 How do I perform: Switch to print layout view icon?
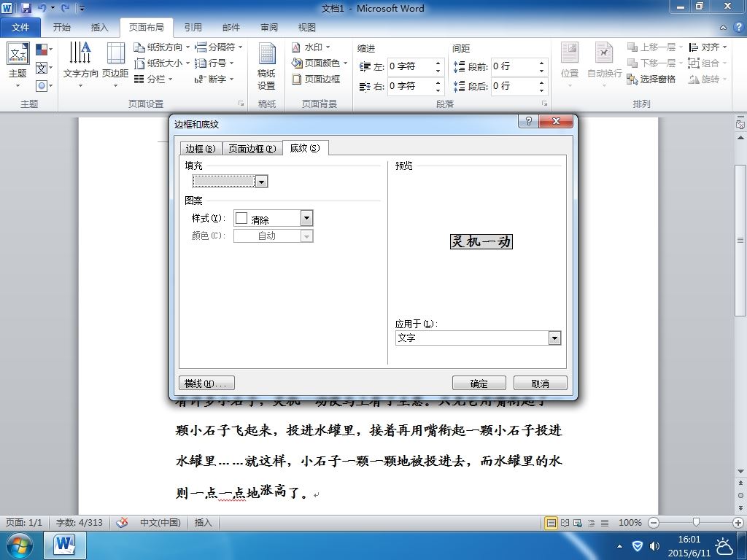pos(551,523)
